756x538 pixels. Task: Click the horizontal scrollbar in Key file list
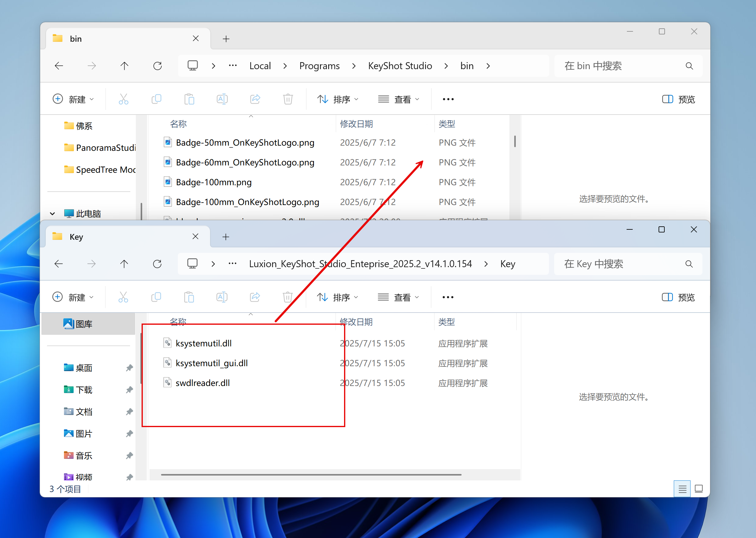pos(311,475)
